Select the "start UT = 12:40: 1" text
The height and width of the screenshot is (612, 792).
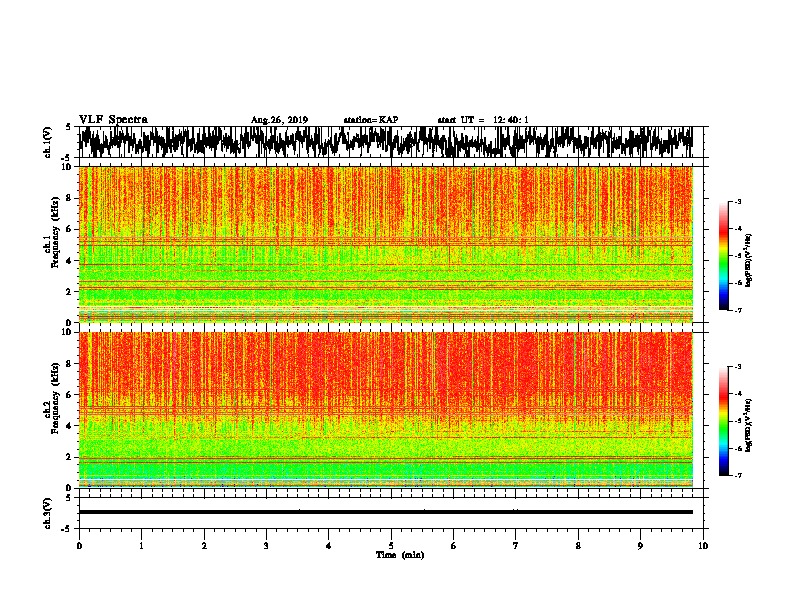[483, 120]
